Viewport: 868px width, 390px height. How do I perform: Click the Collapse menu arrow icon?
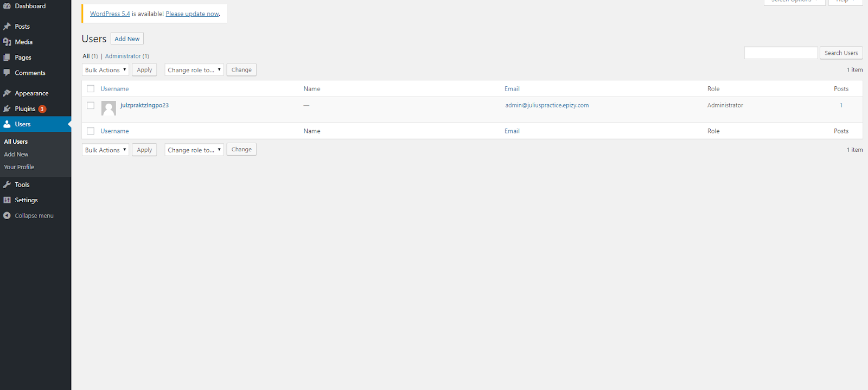pos(7,215)
